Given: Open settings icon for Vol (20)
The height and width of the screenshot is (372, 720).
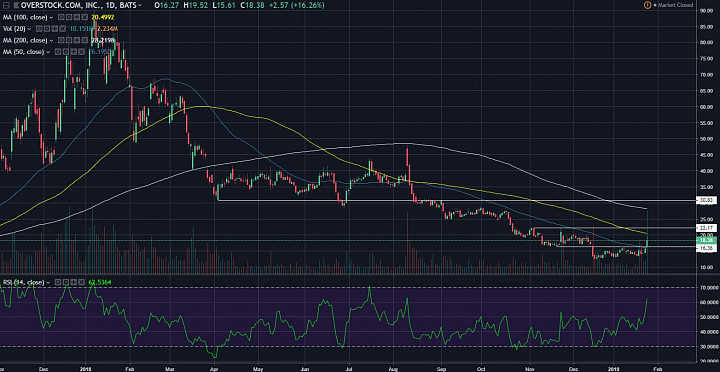Looking at the screenshot, I should [x=47, y=28].
